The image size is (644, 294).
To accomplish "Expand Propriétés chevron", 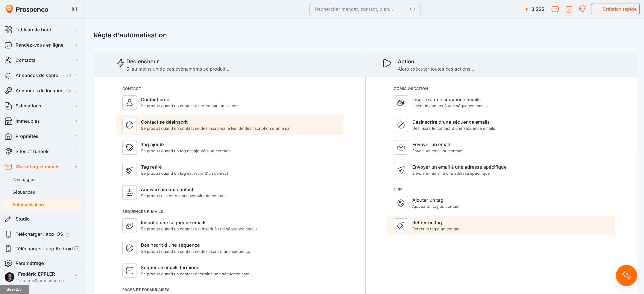I will point(76,137).
